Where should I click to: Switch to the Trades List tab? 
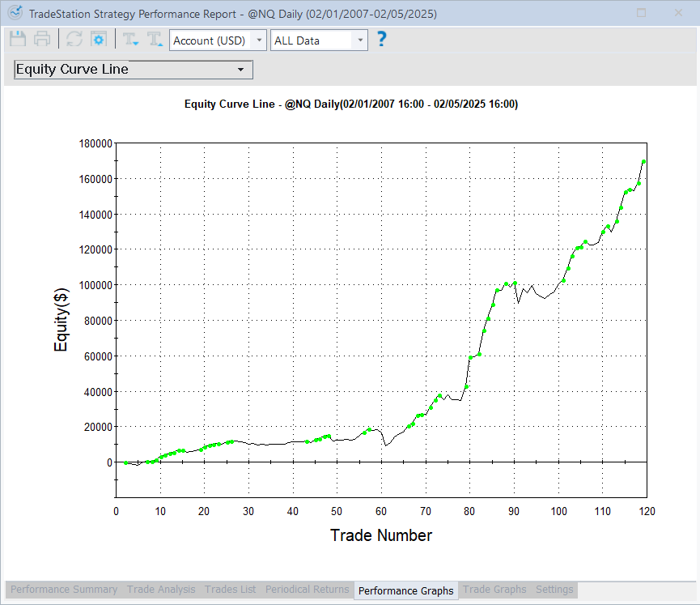(x=231, y=590)
